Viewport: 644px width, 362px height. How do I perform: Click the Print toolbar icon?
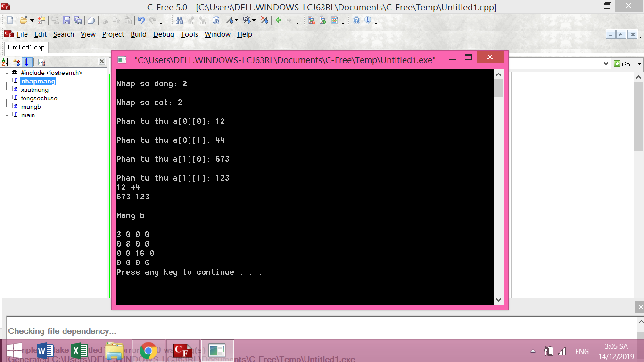tap(91, 20)
